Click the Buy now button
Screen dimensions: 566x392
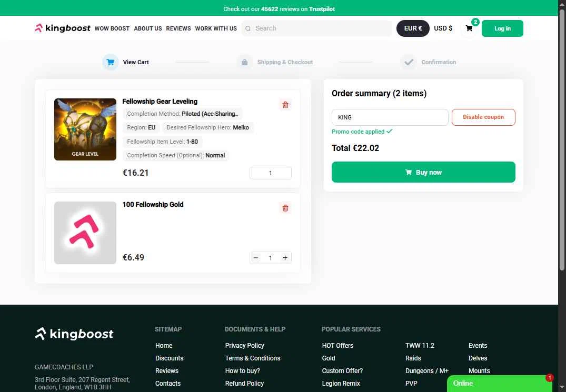point(423,172)
